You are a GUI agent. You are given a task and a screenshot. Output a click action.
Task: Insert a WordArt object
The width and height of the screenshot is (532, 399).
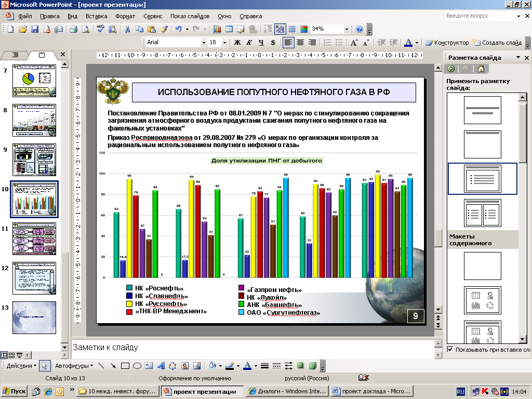pyautogui.click(x=161, y=366)
